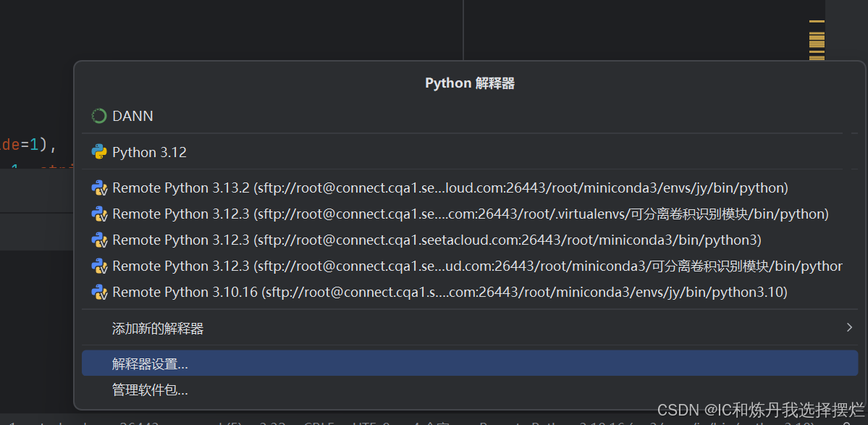868x425 pixels.
Task: Select Remote Python 3.10.16 interpreter
Action: [x=469, y=293]
